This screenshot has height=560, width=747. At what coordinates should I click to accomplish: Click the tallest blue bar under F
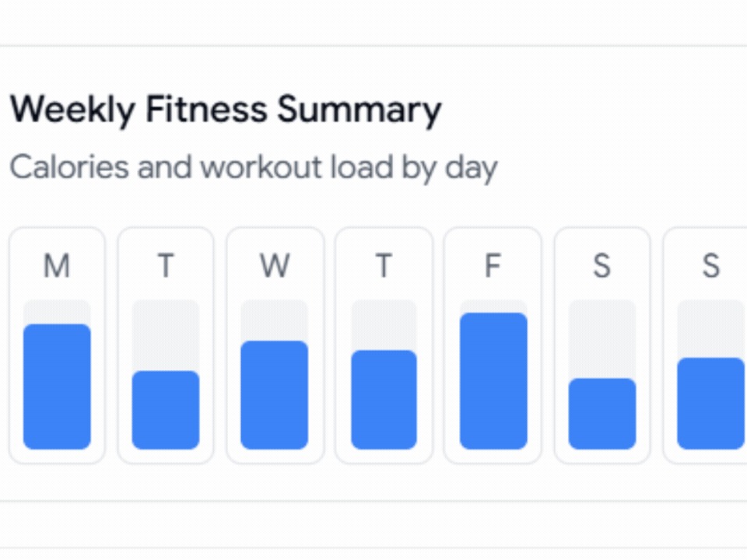pyautogui.click(x=493, y=381)
